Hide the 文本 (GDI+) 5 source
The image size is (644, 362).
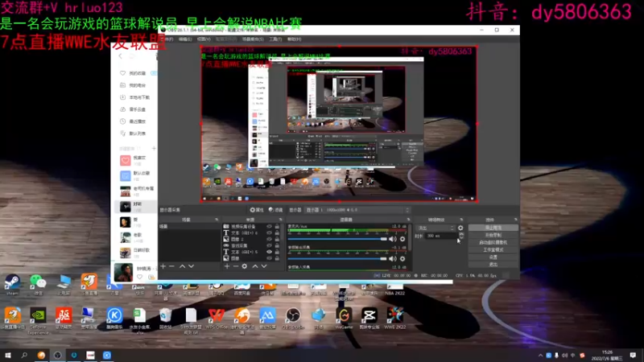point(269,252)
